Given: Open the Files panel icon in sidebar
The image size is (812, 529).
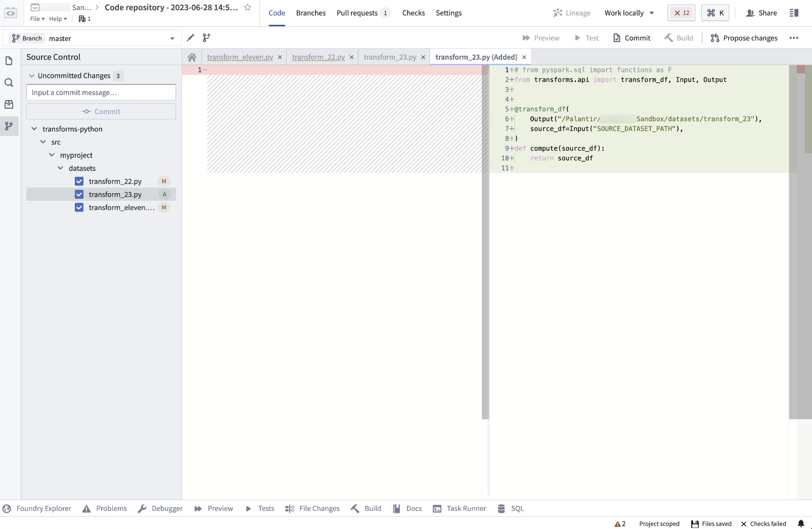Looking at the screenshot, I should 9,61.
